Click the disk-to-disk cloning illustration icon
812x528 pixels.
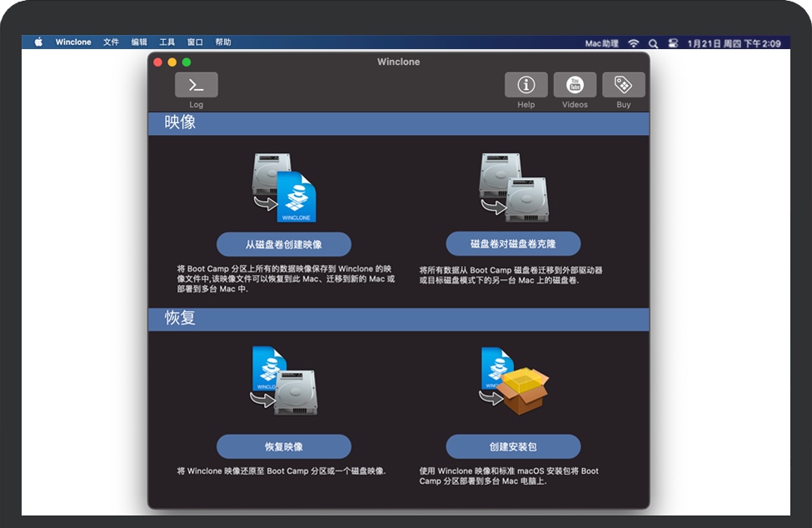[512, 187]
